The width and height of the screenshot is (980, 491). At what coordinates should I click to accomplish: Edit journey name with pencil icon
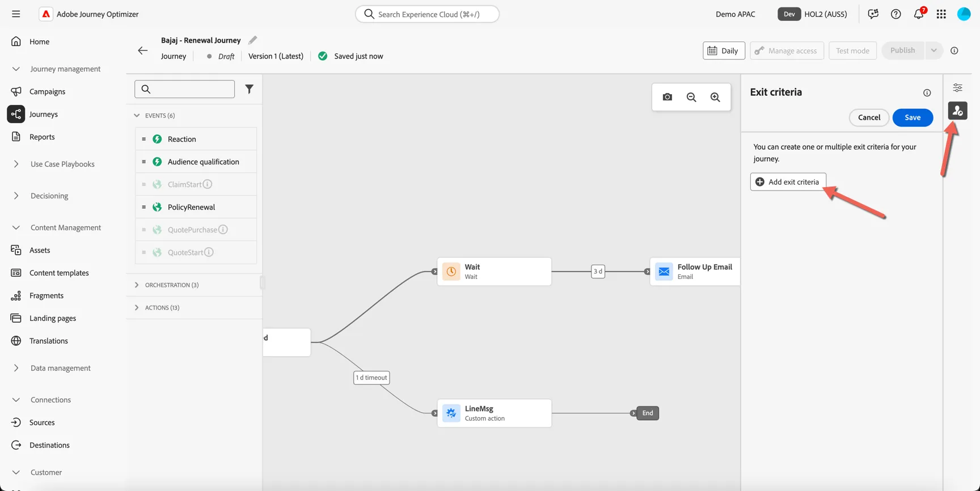pos(253,40)
